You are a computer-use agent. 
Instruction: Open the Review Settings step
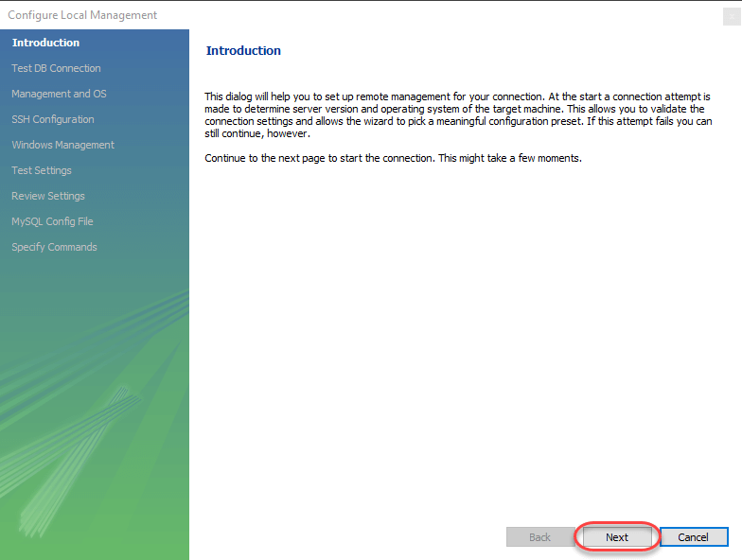[x=48, y=196]
